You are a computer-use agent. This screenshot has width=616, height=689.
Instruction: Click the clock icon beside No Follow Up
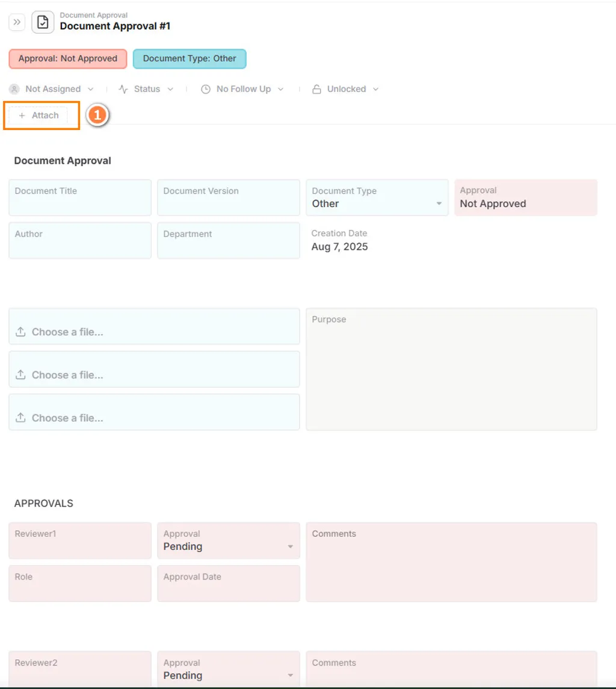(206, 89)
